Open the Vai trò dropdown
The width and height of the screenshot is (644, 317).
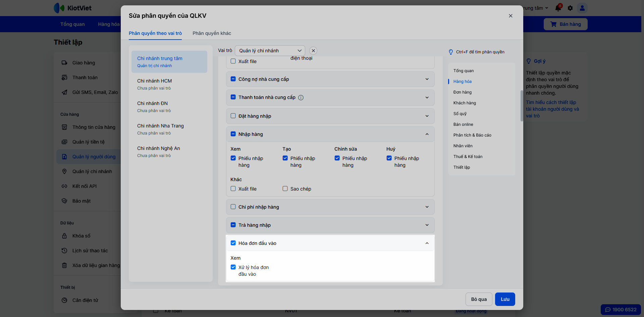270,51
